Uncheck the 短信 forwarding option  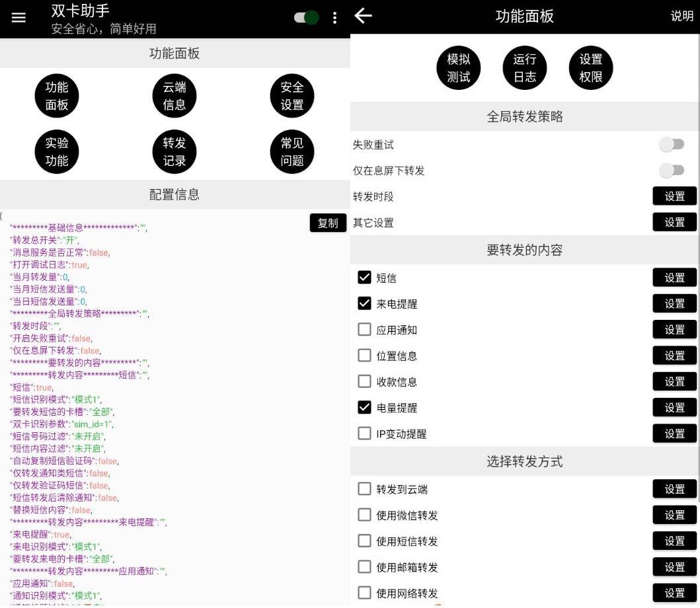(x=364, y=278)
